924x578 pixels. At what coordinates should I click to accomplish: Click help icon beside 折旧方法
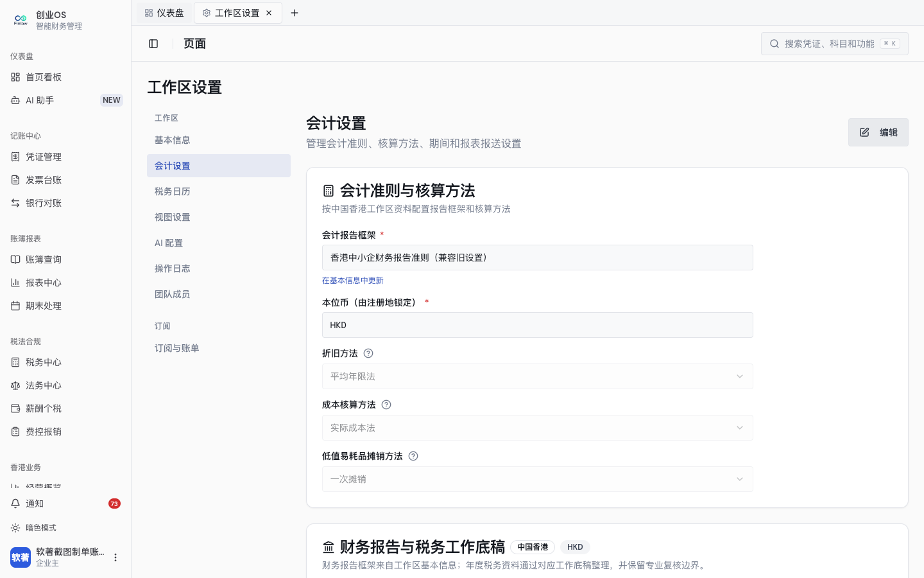click(x=368, y=353)
